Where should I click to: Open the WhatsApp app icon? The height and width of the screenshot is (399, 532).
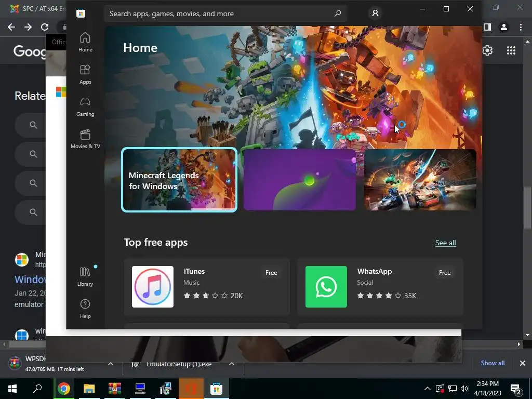tap(326, 287)
